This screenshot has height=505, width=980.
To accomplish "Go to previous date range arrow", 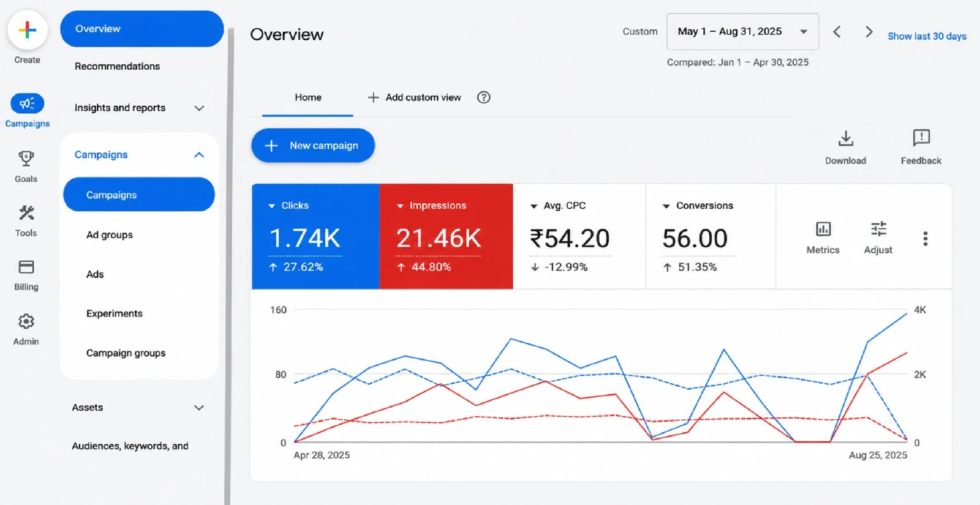I will (837, 32).
